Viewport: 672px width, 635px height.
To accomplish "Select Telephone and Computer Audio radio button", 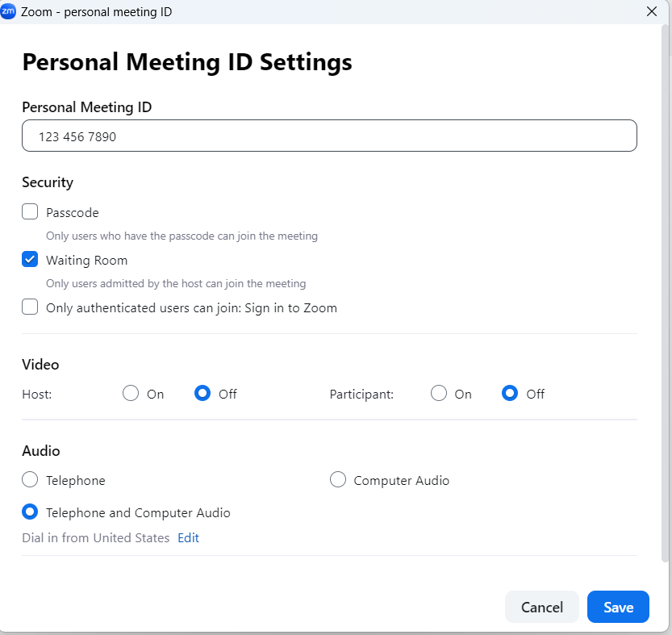I will click(x=30, y=512).
